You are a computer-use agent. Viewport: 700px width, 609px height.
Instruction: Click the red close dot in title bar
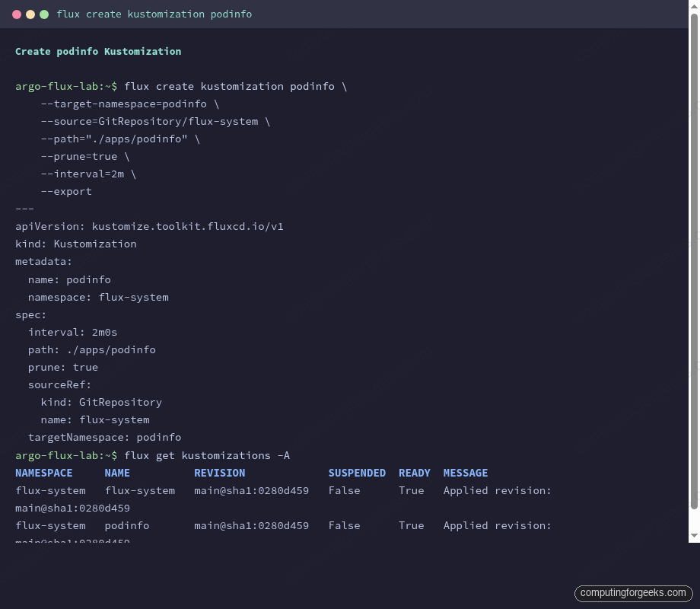tap(17, 14)
